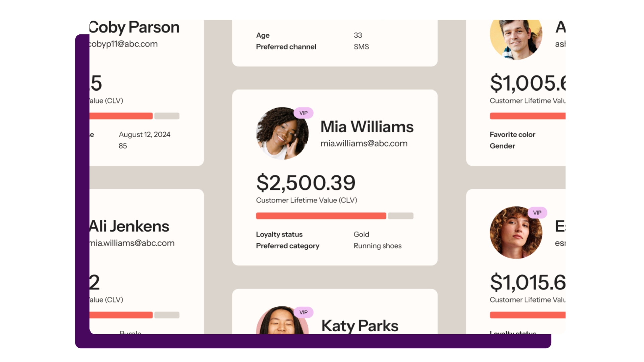The width and height of the screenshot is (644, 362).
Task: Click the $2,500.39 lifetime value amount
Action: click(x=305, y=183)
